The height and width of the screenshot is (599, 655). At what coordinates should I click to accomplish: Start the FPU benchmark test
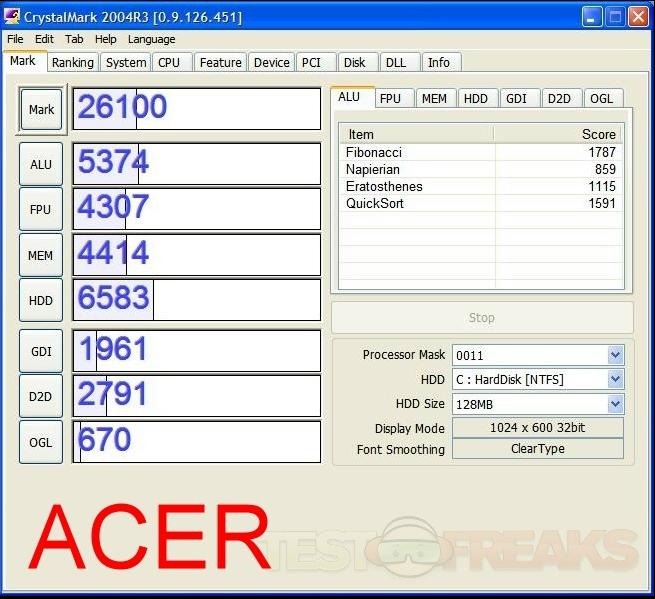(x=41, y=210)
